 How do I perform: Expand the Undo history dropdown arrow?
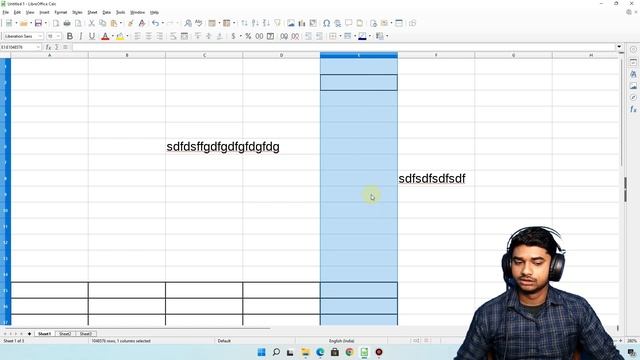(x=162, y=23)
